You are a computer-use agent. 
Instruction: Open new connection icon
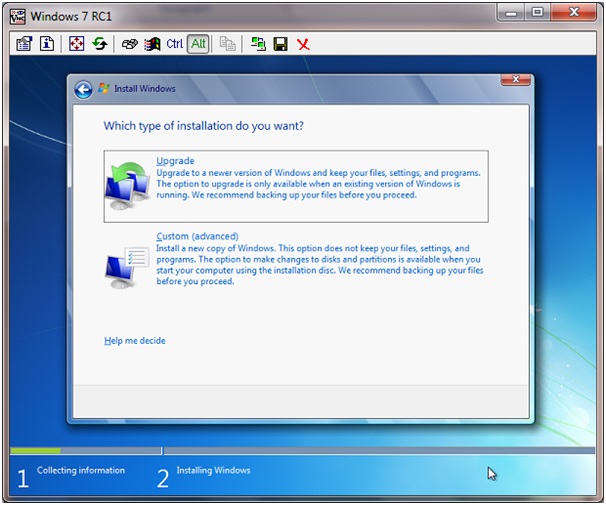pyautogui.click(x=258, y=44)
